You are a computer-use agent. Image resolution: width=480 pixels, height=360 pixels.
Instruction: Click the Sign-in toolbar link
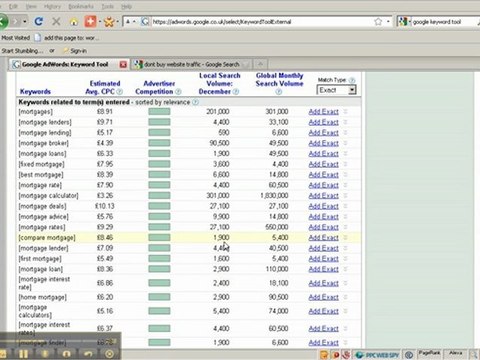(75, 51)
